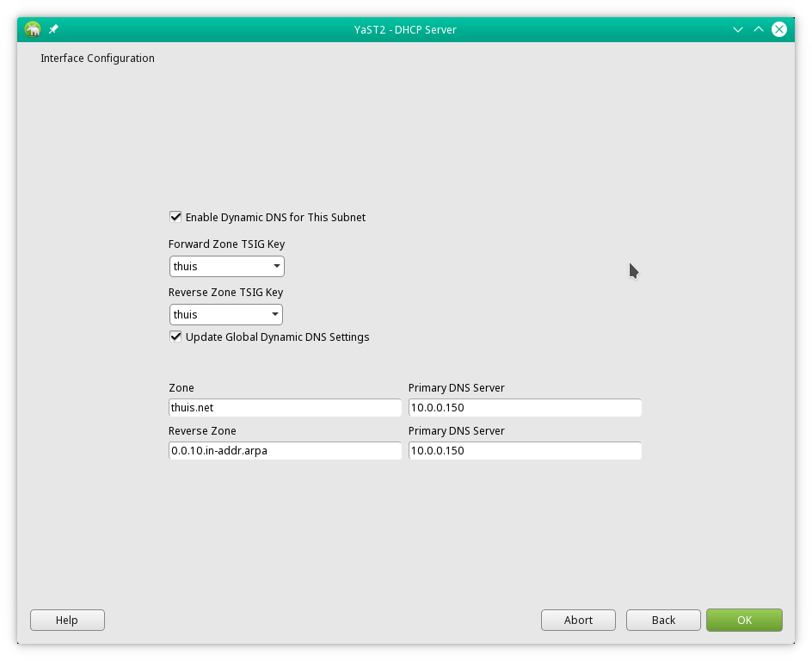812x661 pixels.
Task: Click the YaST application icon in title bar
Action: tap(33, 29)
